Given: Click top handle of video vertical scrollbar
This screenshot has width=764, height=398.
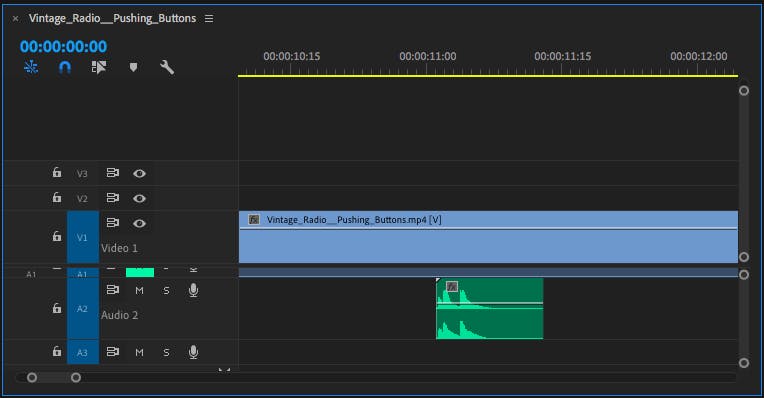Looking at the screenshot, I should (x=744, y=91).
